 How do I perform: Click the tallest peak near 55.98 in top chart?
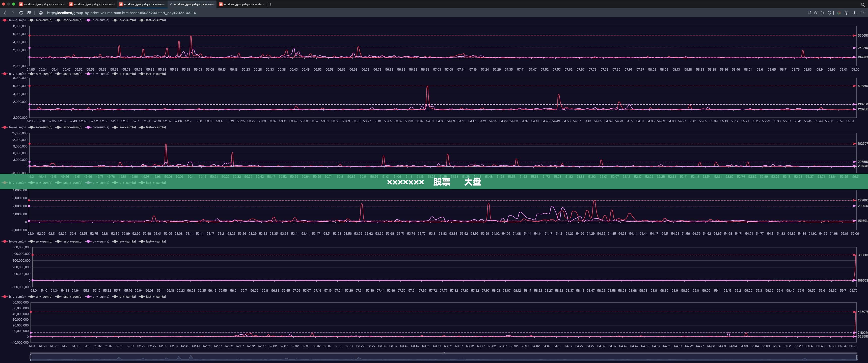191,36
